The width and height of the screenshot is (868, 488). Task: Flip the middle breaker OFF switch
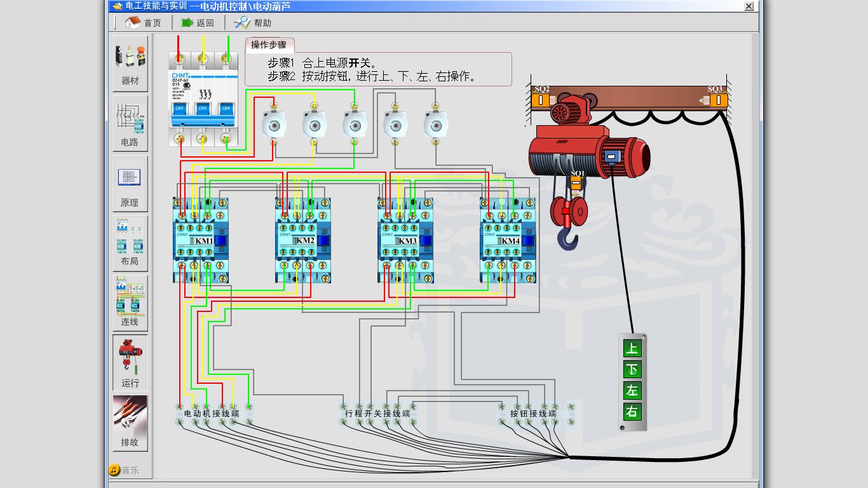coord(203,109)
